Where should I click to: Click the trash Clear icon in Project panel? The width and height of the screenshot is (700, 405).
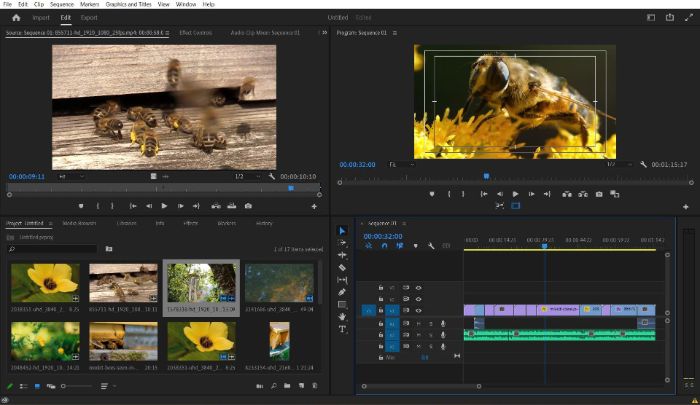[x=315, y=386]
